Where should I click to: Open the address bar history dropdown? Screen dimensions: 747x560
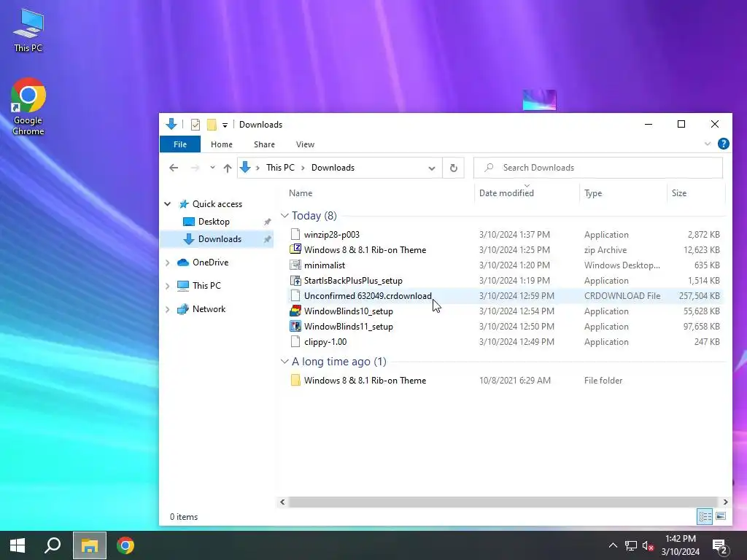pos(432,168)
